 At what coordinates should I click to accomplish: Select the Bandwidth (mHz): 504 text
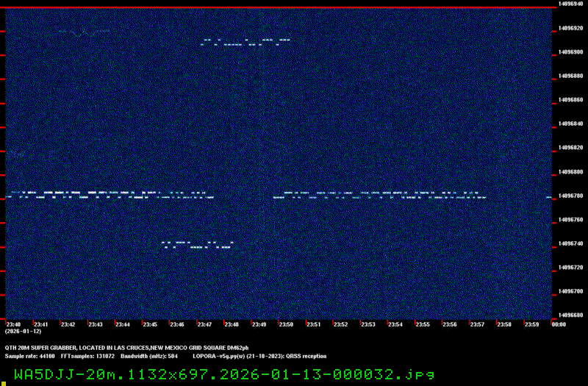[x=149, y=357]
